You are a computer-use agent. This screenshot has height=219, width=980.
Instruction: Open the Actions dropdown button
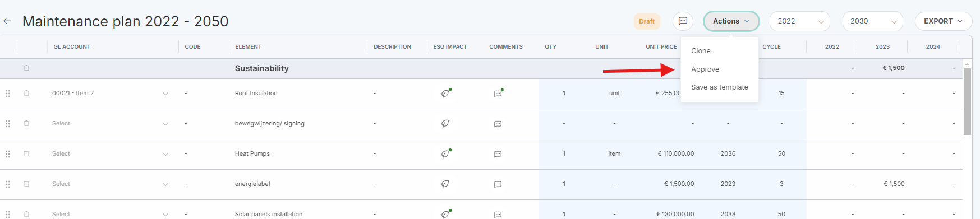click(x=731, y=21)
